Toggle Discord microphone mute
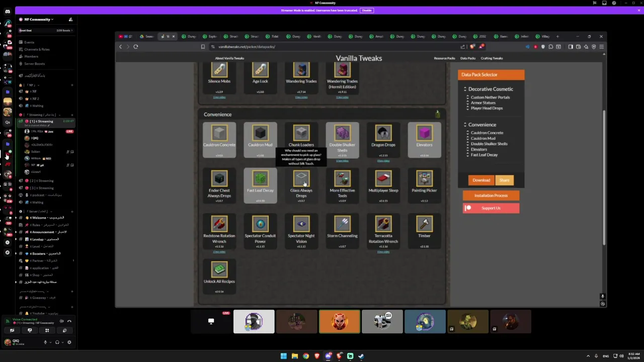The height and width of the screenshot is (362, 644). 45,342
